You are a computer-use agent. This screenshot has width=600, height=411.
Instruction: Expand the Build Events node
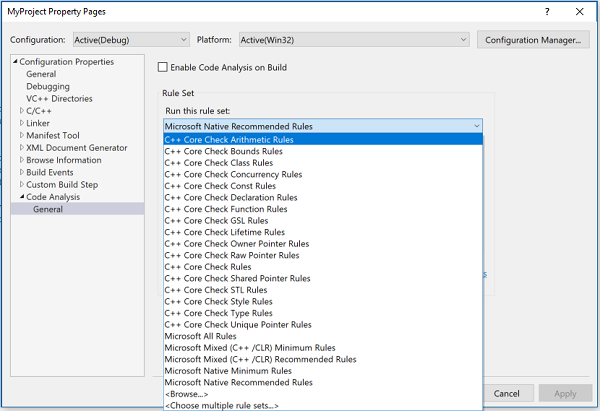point(21,173)
